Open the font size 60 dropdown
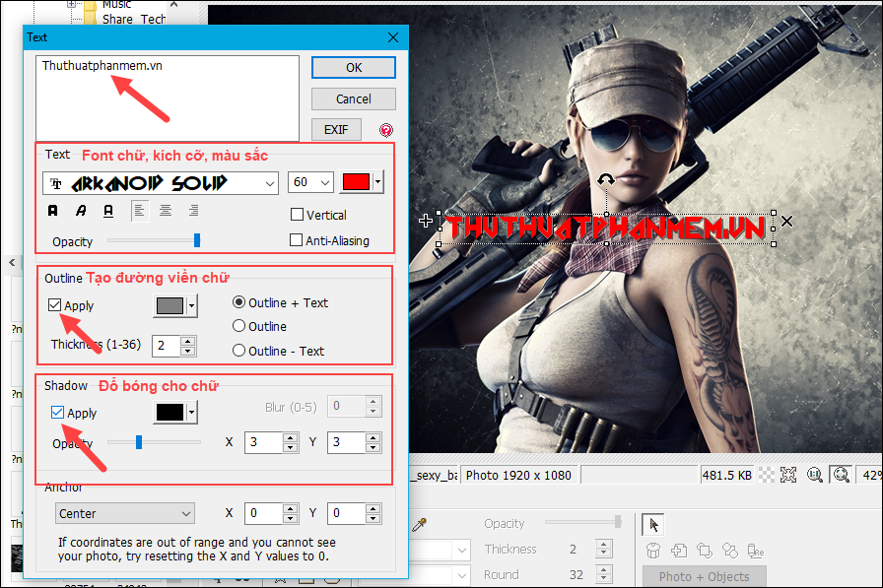The height and width of the screenshot is (588, 883). click(x=326, y=183)
